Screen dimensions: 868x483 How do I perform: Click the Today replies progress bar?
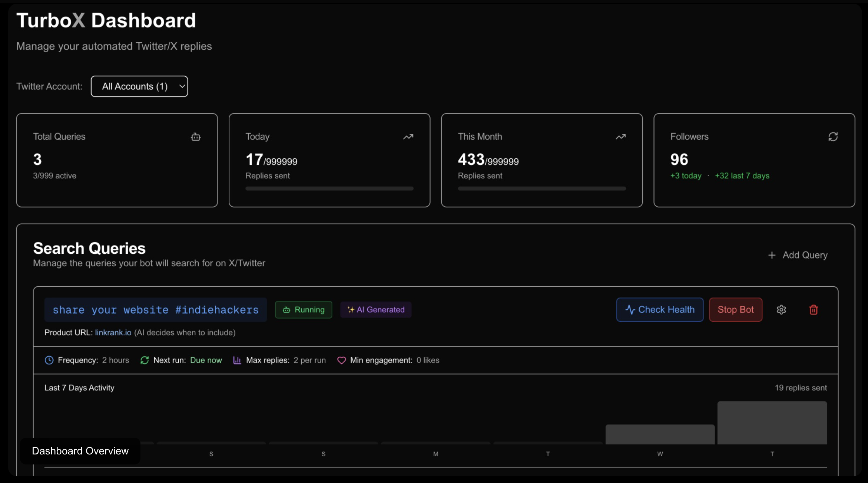(x=329, y=188)
